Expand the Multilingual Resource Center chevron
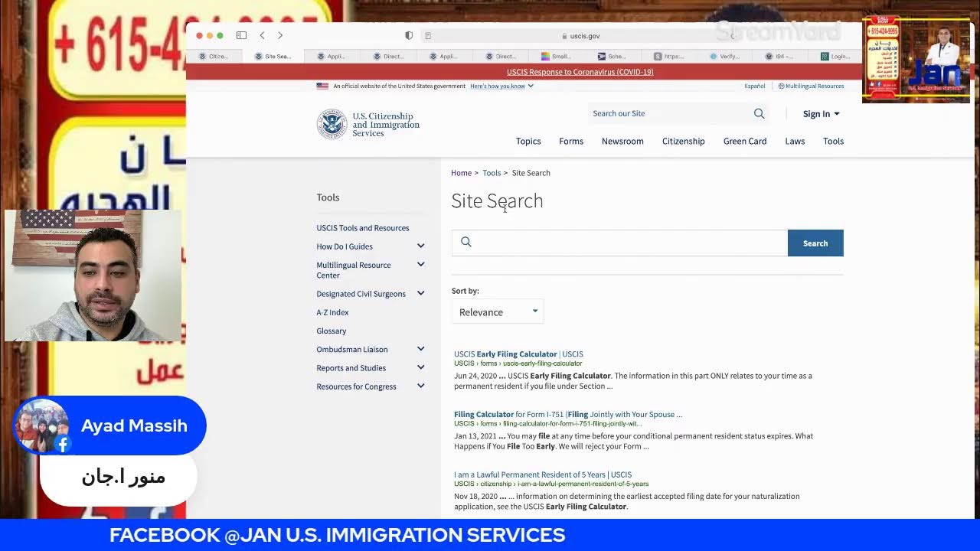The width and height of the screenshot is (980, 551). (420, 265)
